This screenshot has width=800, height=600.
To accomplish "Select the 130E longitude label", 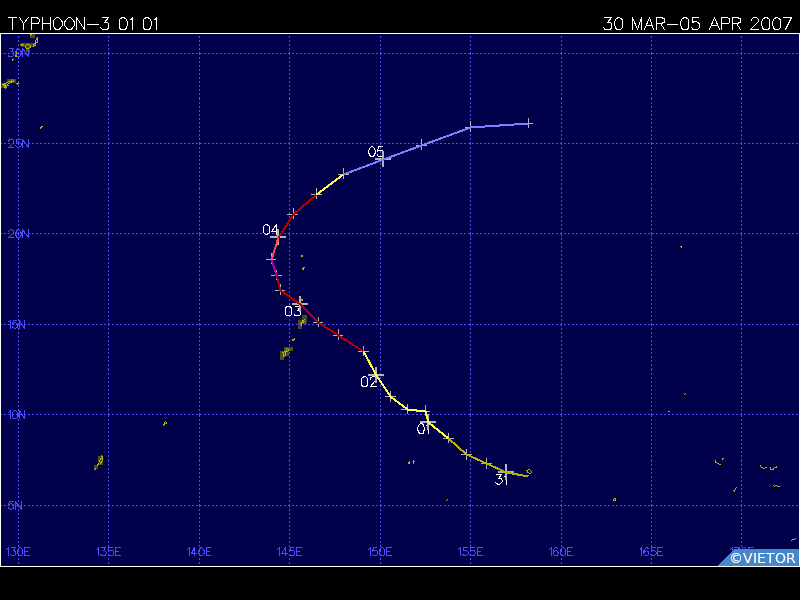I will [x=18, y=551].
